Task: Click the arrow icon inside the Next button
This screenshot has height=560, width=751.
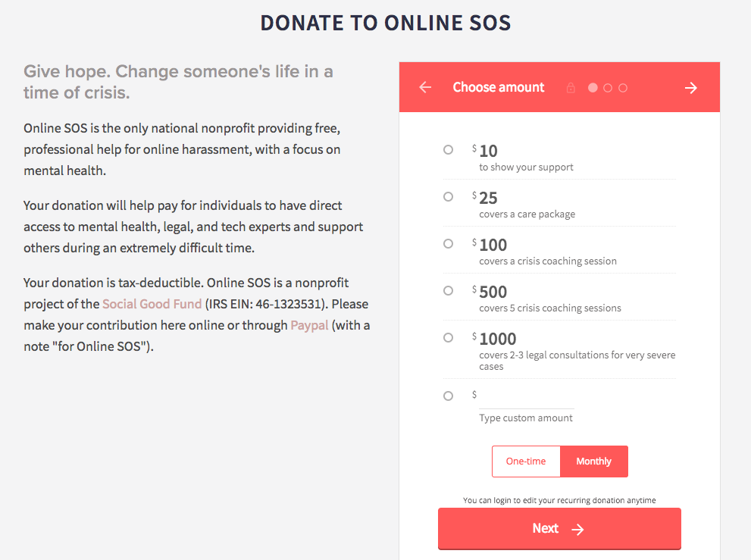Action: click(x=577, y=528)
